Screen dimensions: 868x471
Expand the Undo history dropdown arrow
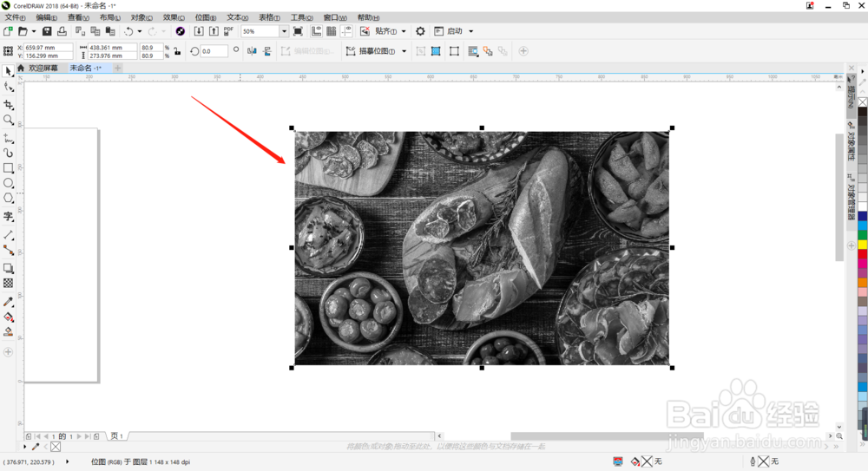pyautogui.click(x=140, y=31)
